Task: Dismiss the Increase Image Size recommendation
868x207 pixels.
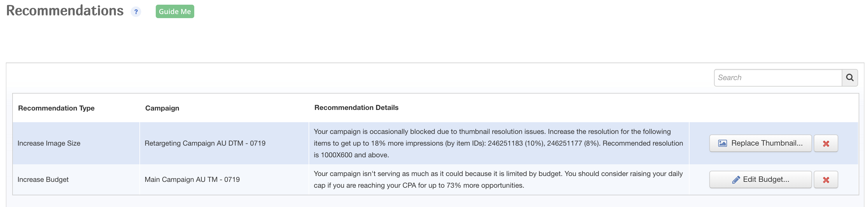Action: [825, 144]
